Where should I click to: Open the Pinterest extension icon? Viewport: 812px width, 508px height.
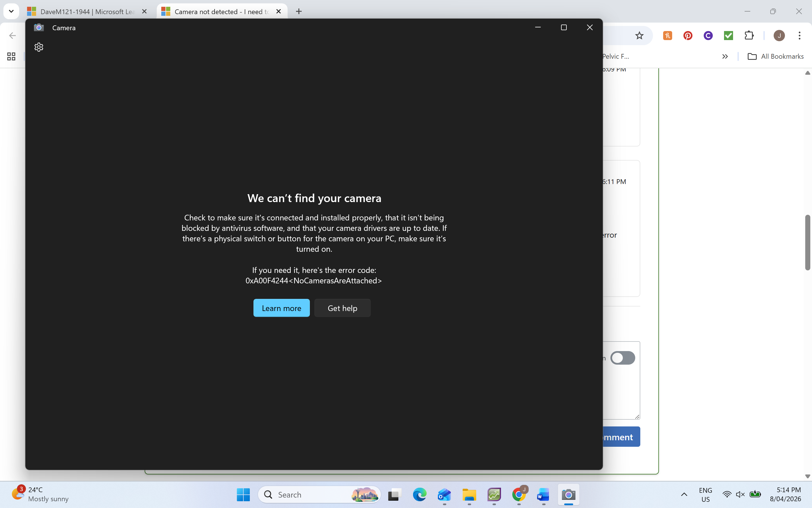(x=688, y=36)
